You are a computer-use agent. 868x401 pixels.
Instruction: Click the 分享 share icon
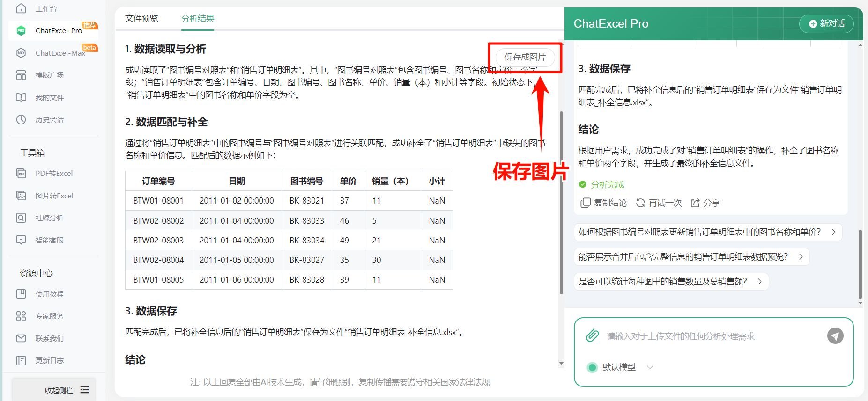[x=695, y=203]
